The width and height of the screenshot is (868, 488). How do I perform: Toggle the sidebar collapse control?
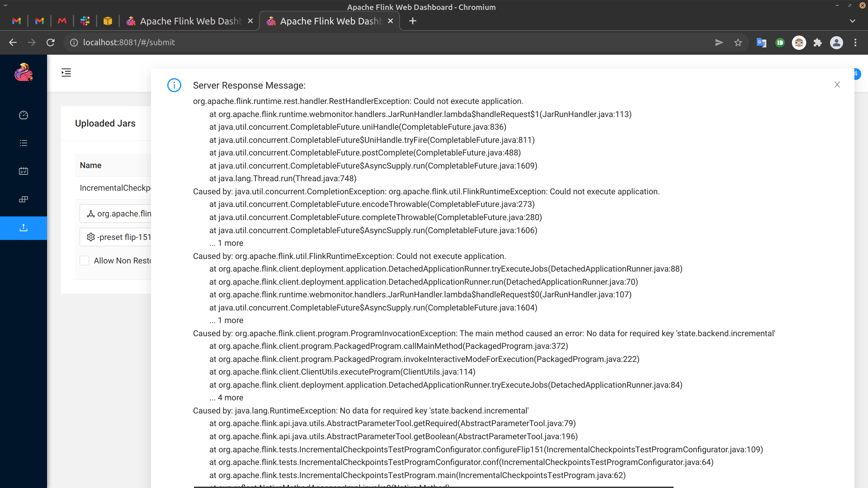[x=66, y=72]
